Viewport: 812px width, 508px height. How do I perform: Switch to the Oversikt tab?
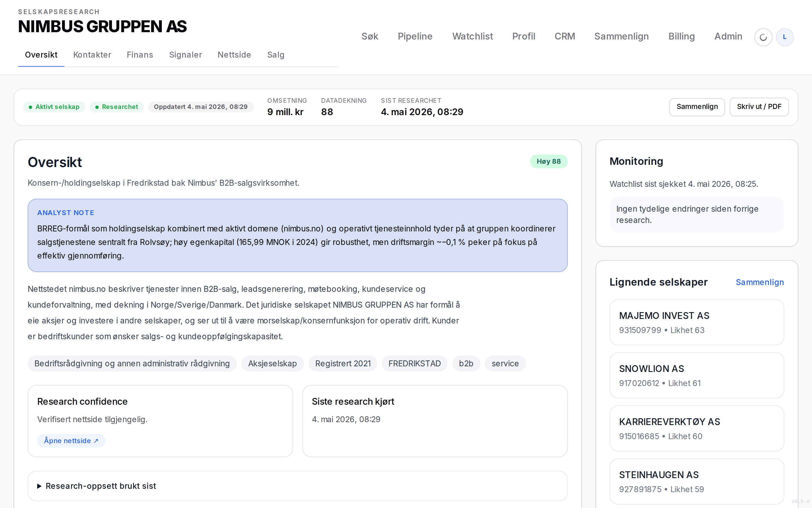point(41,55)
